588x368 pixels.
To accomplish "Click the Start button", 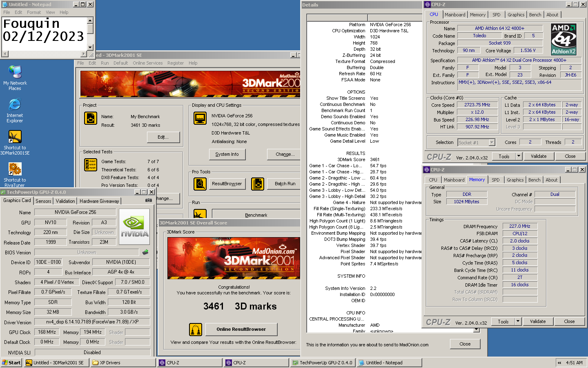I will pos(11,363).
